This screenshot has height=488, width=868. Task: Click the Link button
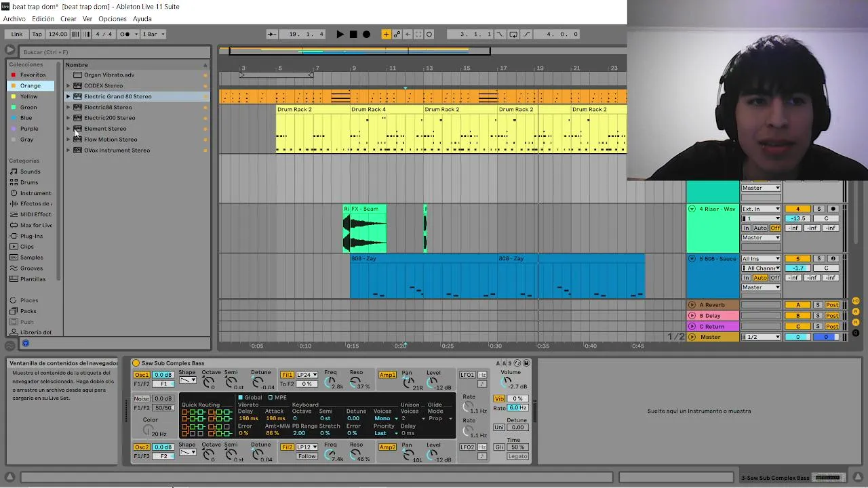tap(17, 34)
